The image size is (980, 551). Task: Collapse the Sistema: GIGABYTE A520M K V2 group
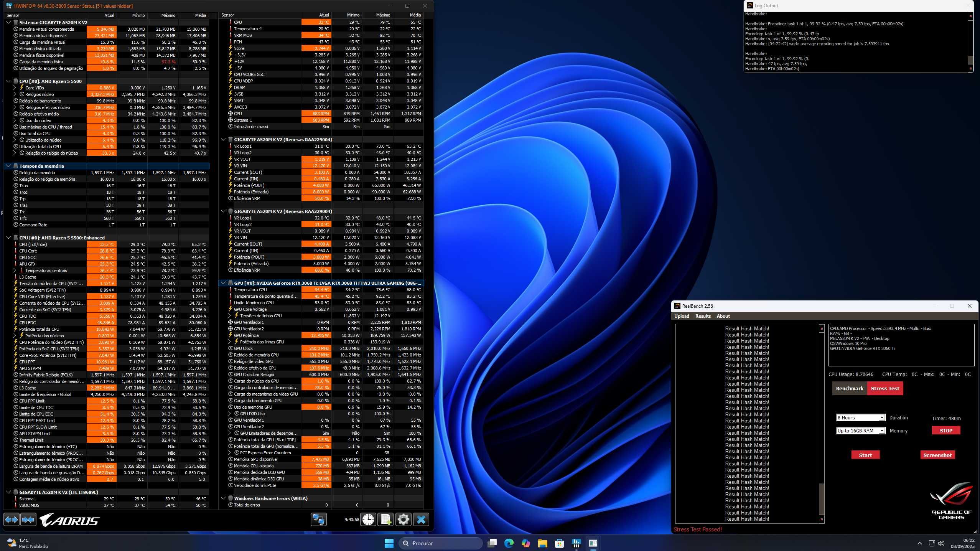point(8,22)
